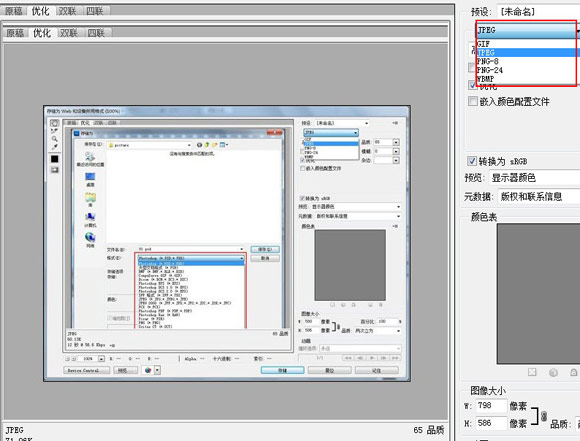The width and height of the screenshot is (580, 441).
Task: Choose PNG-8 from the format list
Action: (526, 61)
